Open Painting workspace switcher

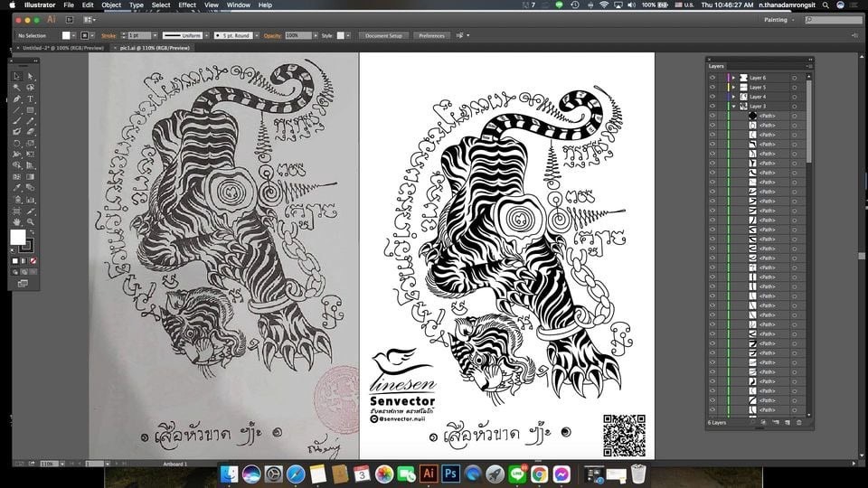point(778,20)
